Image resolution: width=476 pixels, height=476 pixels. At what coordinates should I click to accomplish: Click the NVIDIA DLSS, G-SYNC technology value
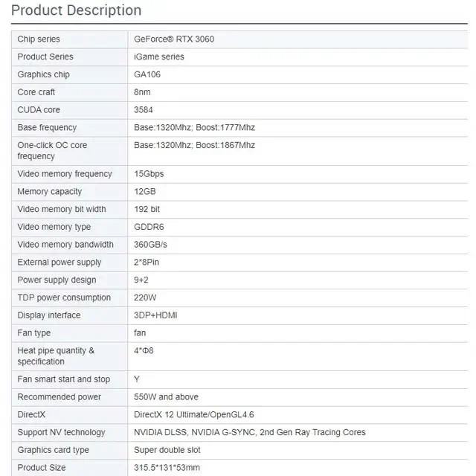249,432
